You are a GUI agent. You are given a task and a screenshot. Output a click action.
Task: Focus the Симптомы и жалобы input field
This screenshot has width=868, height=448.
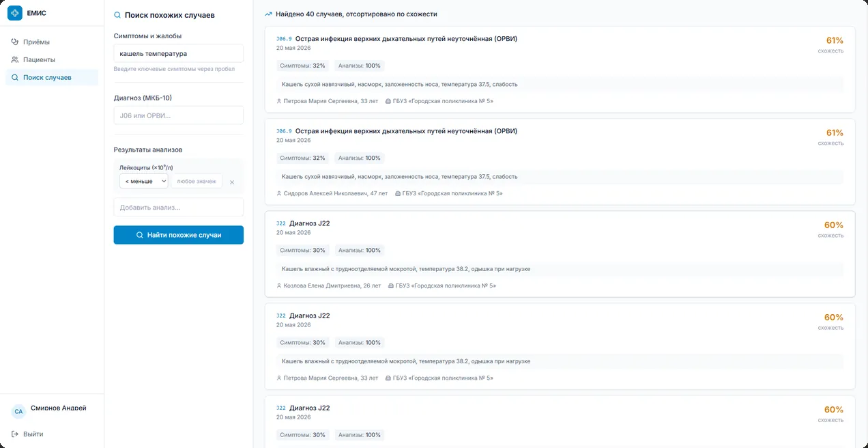tap(178, 53)
